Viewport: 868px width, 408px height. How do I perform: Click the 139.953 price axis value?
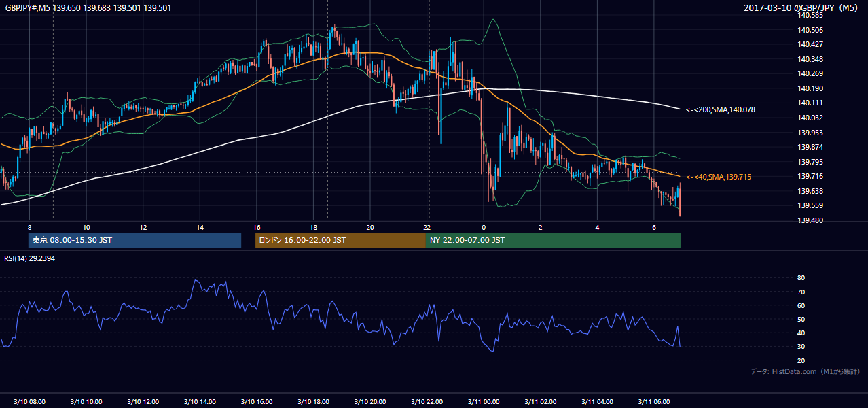click(811, 133)
